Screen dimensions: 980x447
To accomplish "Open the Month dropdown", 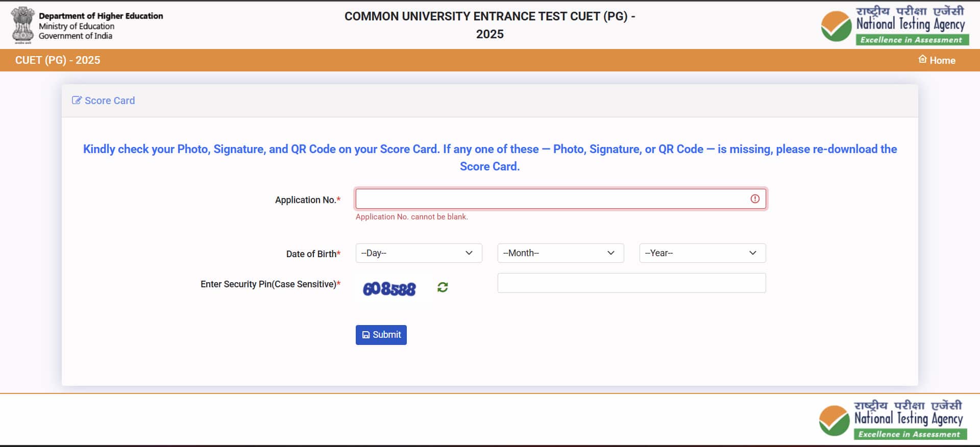I will click(560, 253).
